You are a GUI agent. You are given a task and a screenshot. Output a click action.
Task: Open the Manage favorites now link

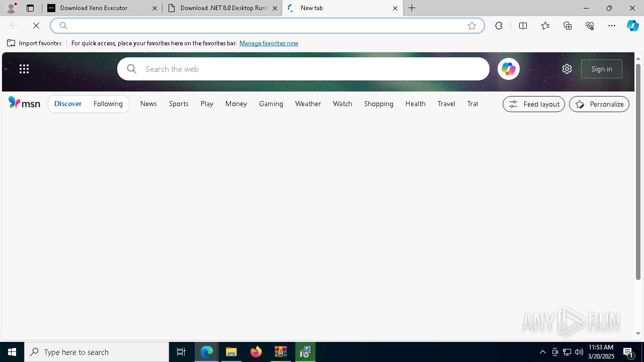(269, 43)
